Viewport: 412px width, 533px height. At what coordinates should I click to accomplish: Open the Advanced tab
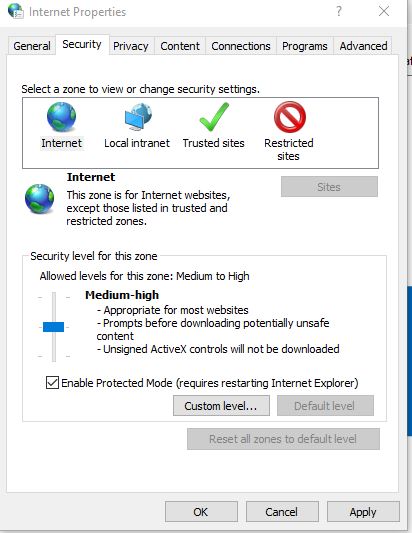coord(363,46)
